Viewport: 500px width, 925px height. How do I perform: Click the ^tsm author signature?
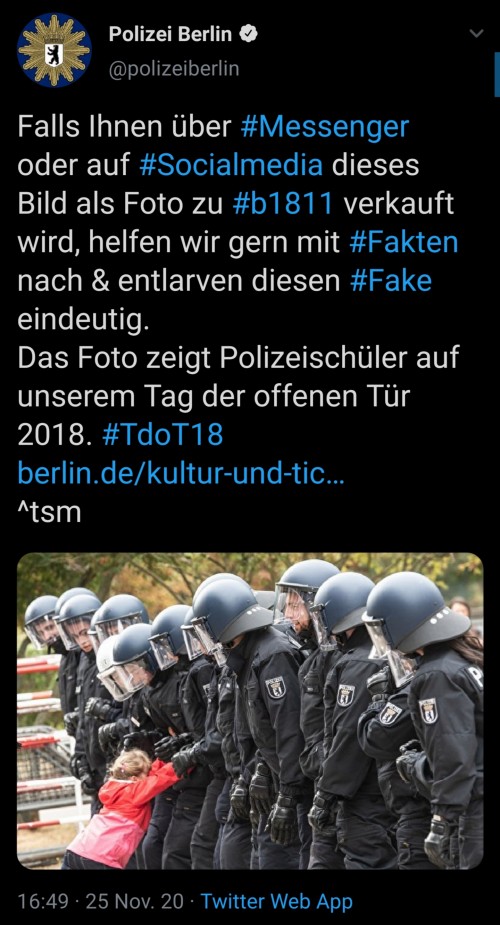pos(49,512)
